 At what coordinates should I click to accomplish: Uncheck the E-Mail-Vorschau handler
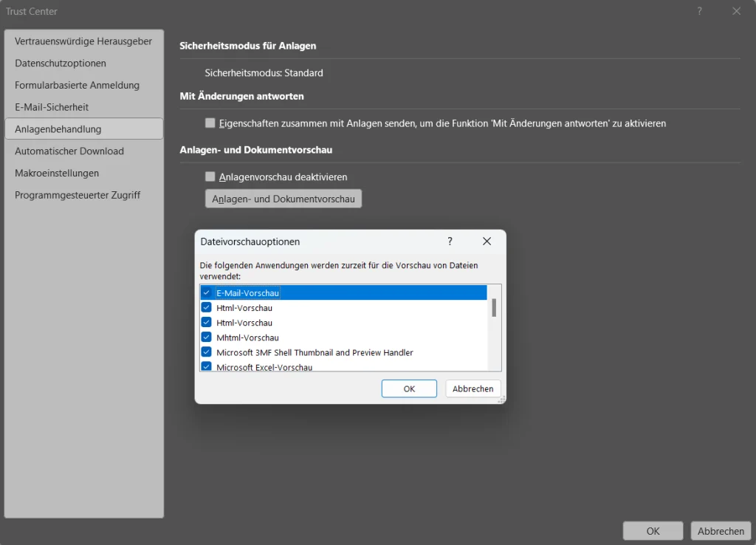click(206, 292)
